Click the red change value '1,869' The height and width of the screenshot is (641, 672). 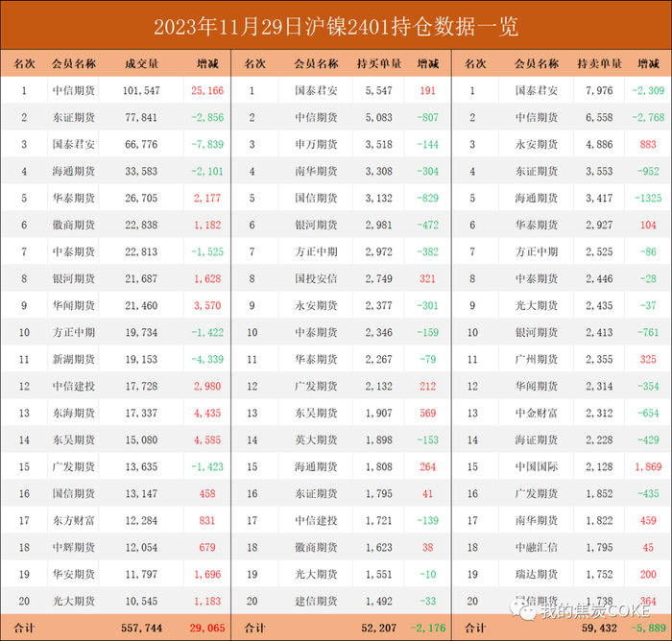coord(648,467)
